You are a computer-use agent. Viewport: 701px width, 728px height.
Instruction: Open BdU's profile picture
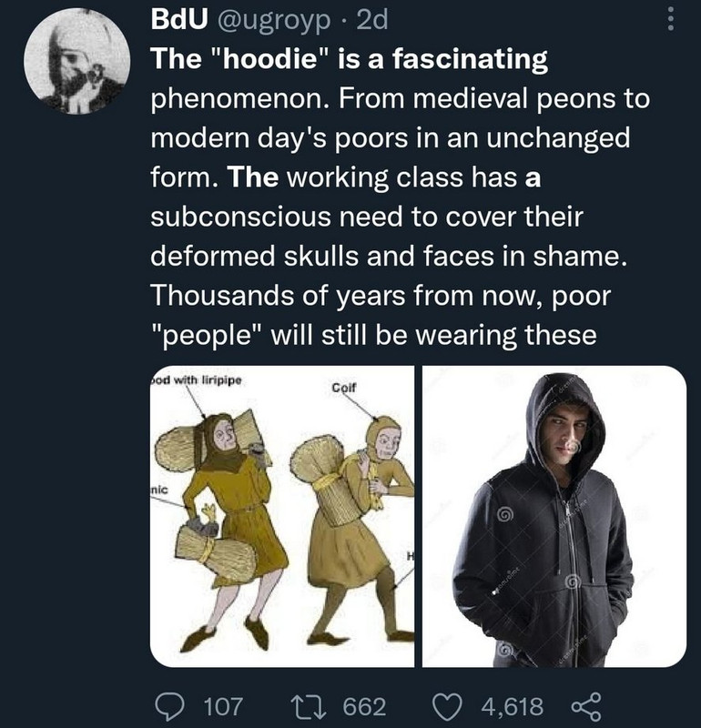pos(77,61)
